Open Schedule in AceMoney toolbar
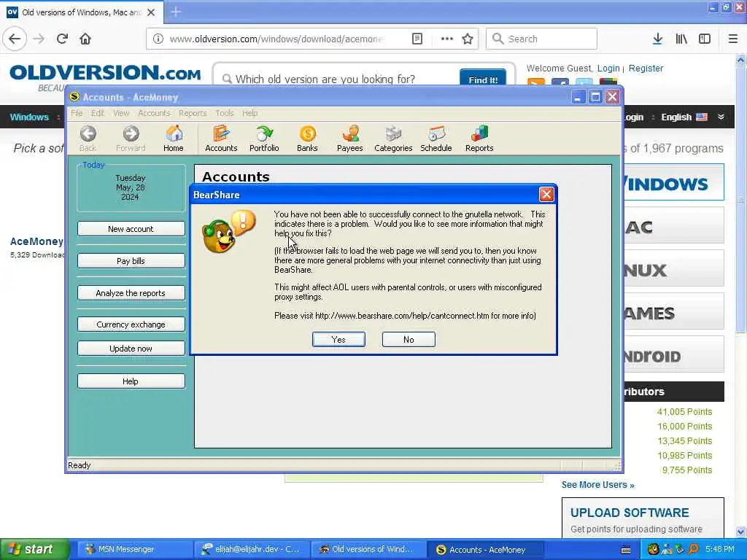 tap(436, 139)
